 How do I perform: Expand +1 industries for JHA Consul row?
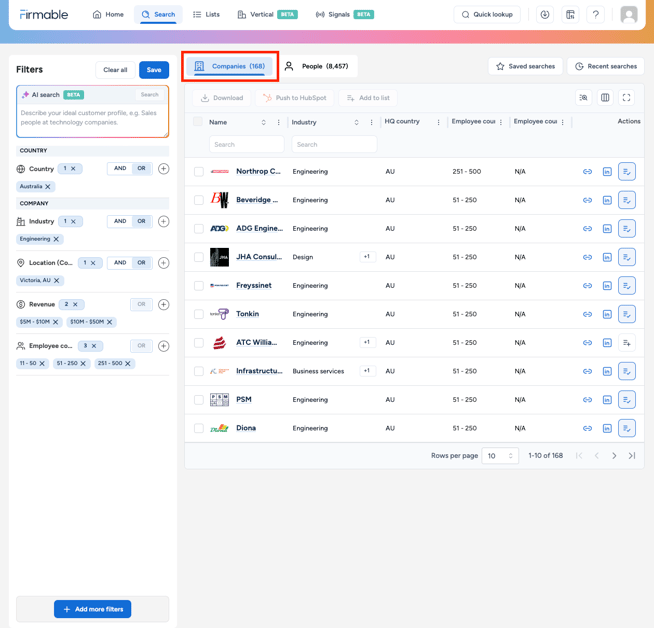(367, 257)
